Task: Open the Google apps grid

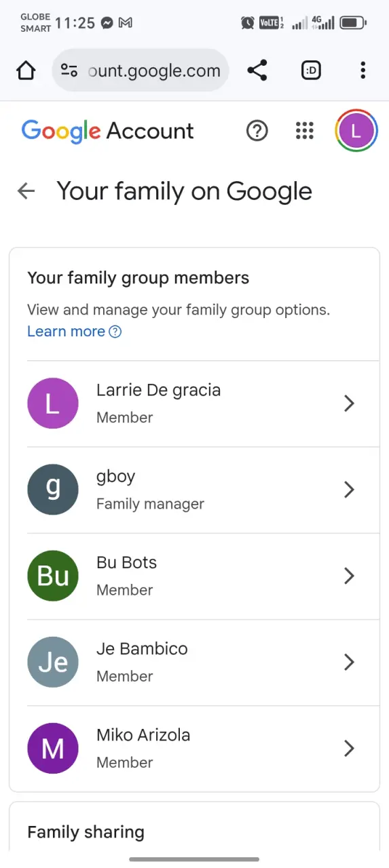Action: pyautogui.click(x=305, y=131)
